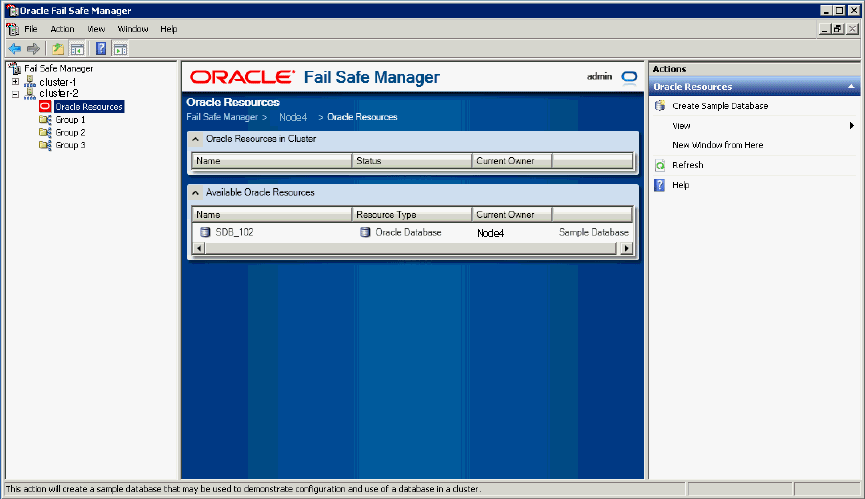Click the red Oracle Resources tree icon
This screenshot has height=499, width=865.
(x=45, y=106)
